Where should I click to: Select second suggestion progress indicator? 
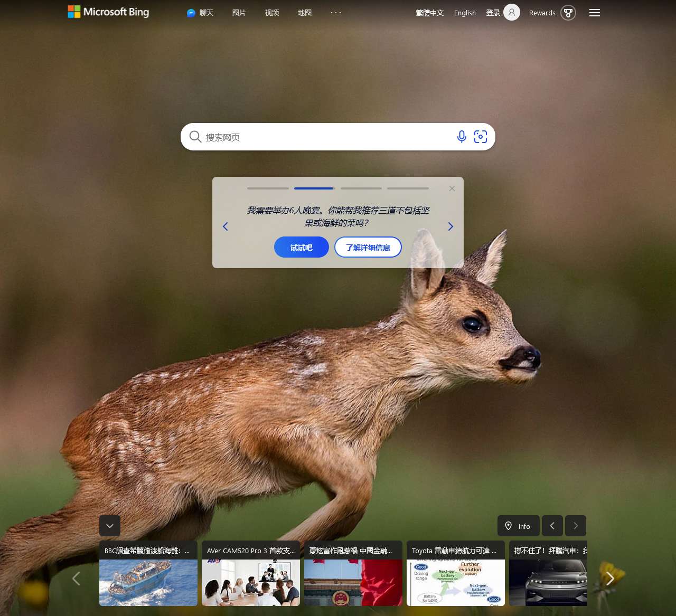point(315,188)
